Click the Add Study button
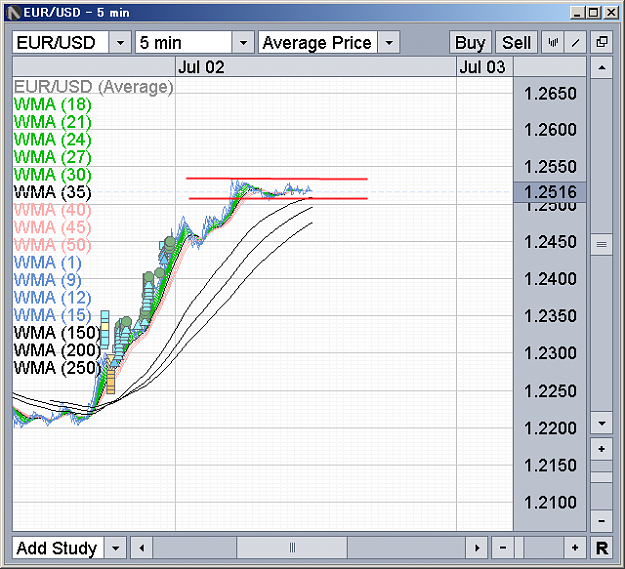This screenshot has height=569, width=625. click(58, 548)
